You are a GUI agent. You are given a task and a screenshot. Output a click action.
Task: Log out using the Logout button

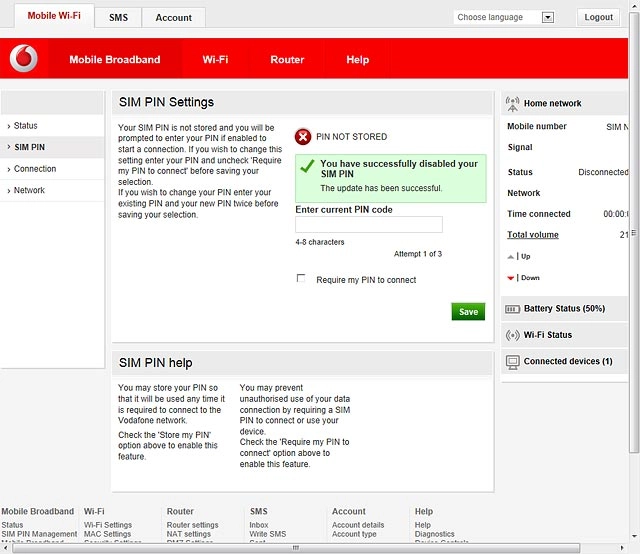pos(598,17)
